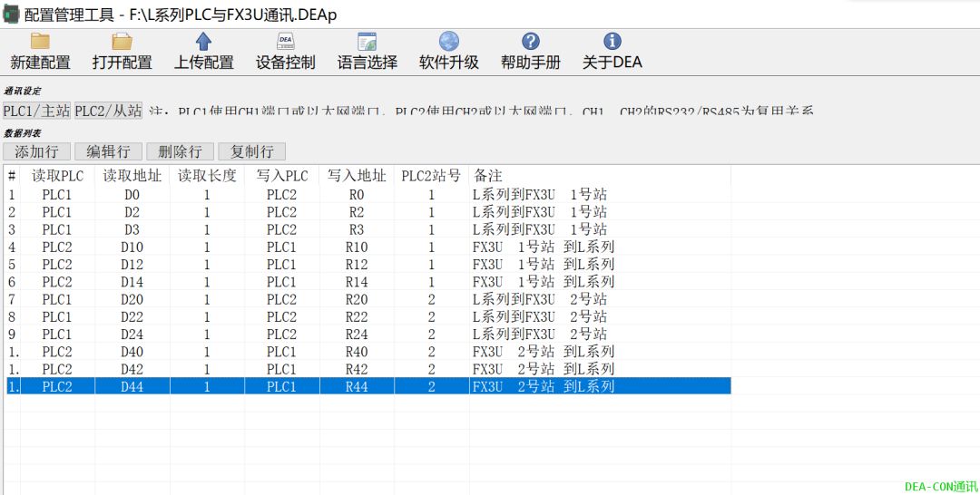Click the app icon in title bar
The width and height of the screenshot is (980, 495).
(x=11, y=13)
